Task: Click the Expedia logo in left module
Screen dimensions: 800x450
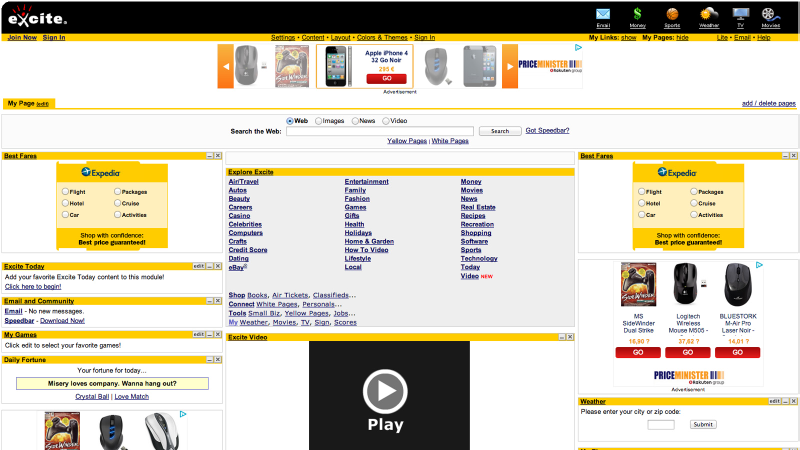Action: tap(100, 172)
